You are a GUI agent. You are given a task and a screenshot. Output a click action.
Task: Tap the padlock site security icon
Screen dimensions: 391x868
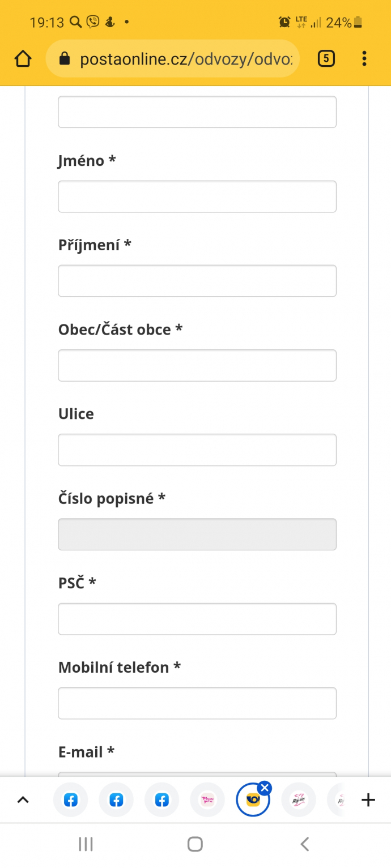pos(64,58)
